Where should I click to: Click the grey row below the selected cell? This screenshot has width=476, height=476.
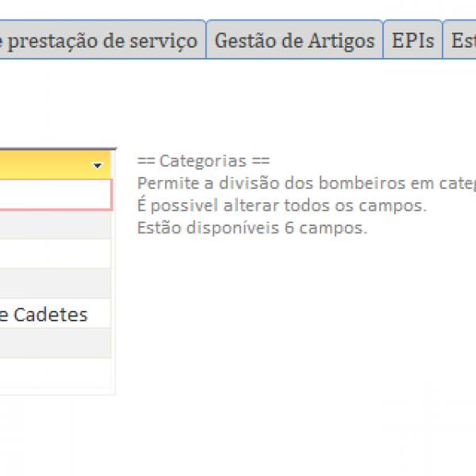[54, 225]
